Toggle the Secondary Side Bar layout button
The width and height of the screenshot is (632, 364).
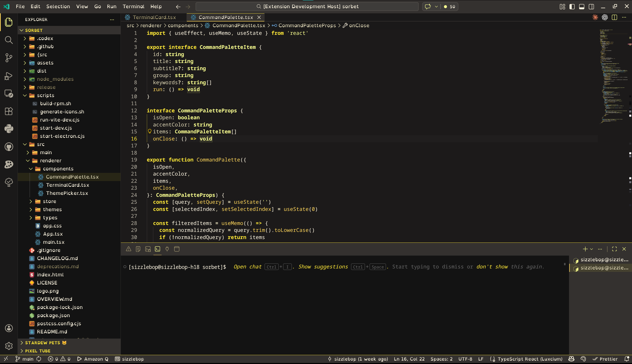tap(591, 6)
